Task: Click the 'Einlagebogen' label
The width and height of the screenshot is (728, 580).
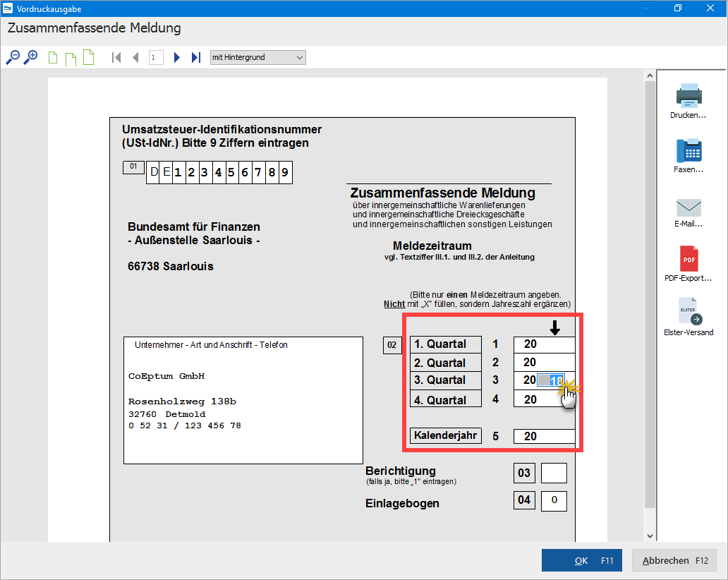Action: pos(402,503)
